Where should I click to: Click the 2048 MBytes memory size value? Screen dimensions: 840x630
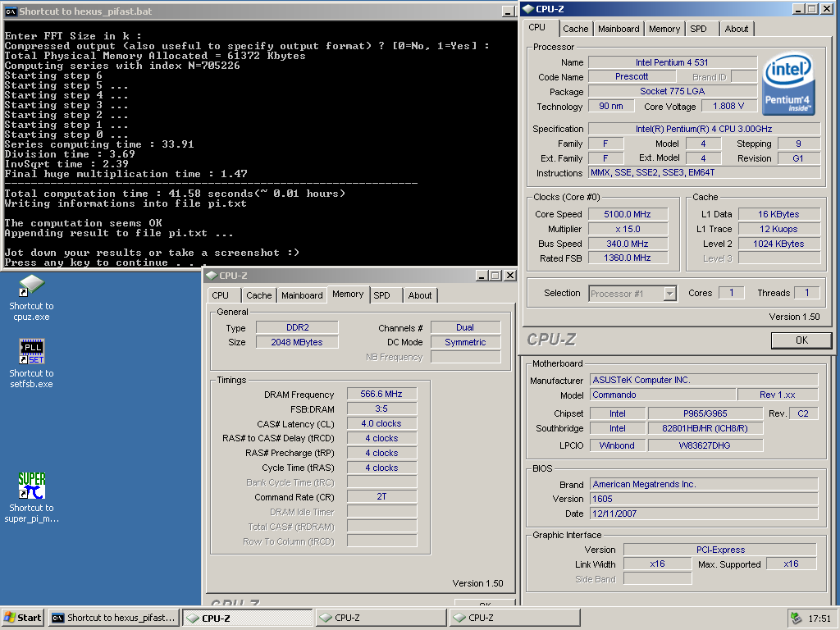(297, 342)
